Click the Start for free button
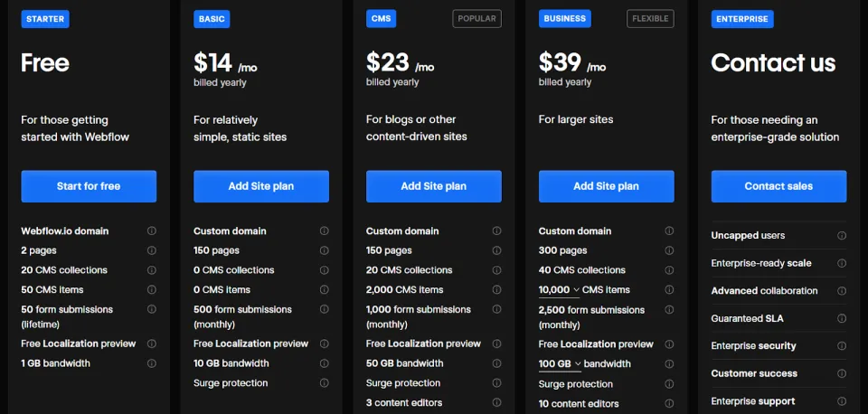868x414 pixels. (x=89, y=186)
